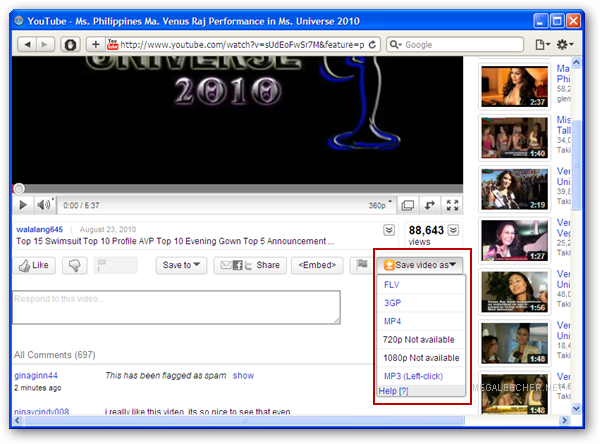Flag the video with flag icon
The height and width of the screenshot is (444, 600).
pyautogui.click(x=362, y=265)
